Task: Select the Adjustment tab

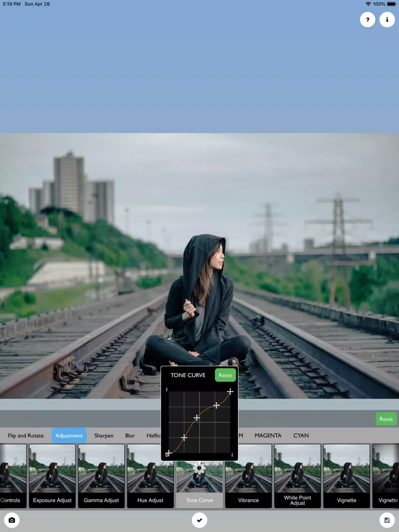Action: 69,436
